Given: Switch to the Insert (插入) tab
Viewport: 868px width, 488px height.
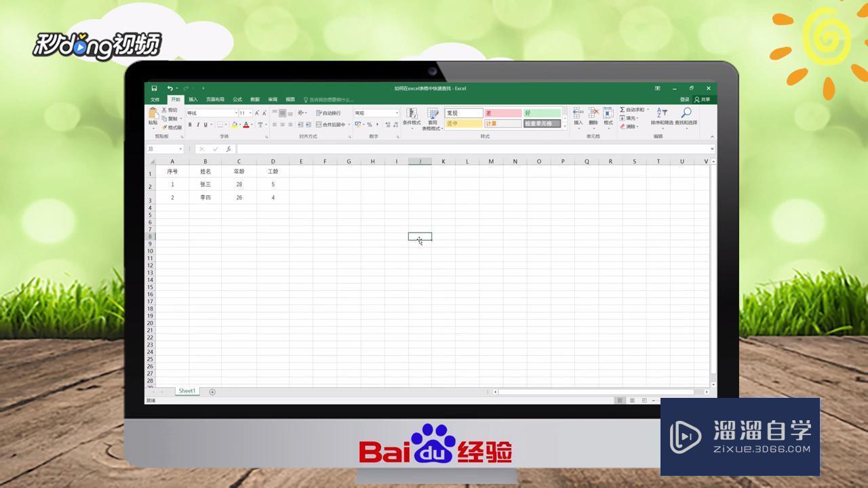Looking at the screenshot, I should 193,100.
